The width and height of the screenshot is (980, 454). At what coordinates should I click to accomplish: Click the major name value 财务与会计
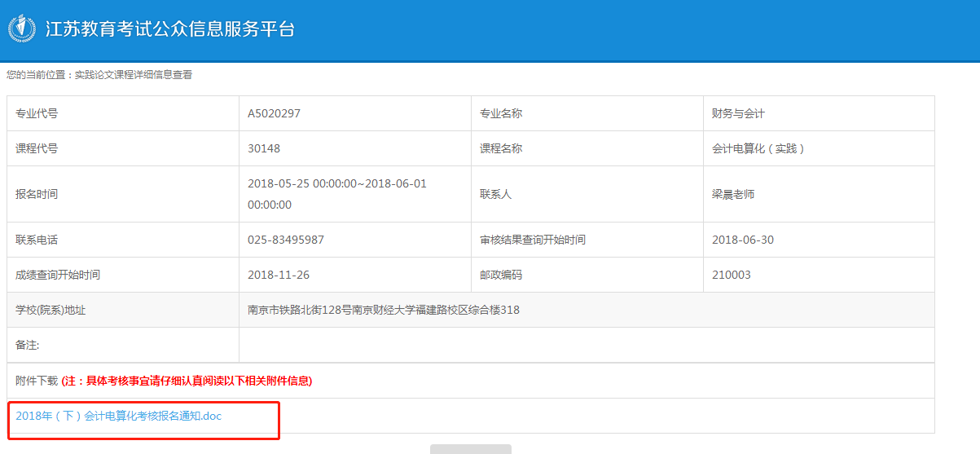738,114
